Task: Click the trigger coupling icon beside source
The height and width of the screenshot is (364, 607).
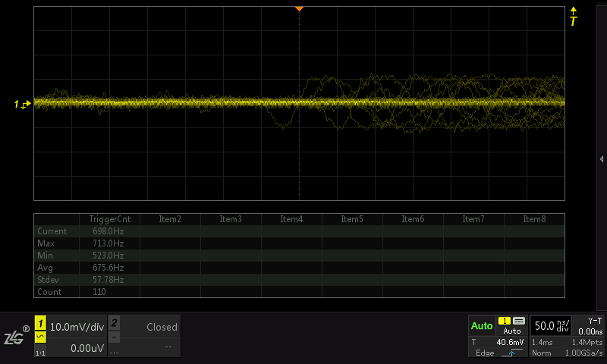Action: tap(519, 322)
